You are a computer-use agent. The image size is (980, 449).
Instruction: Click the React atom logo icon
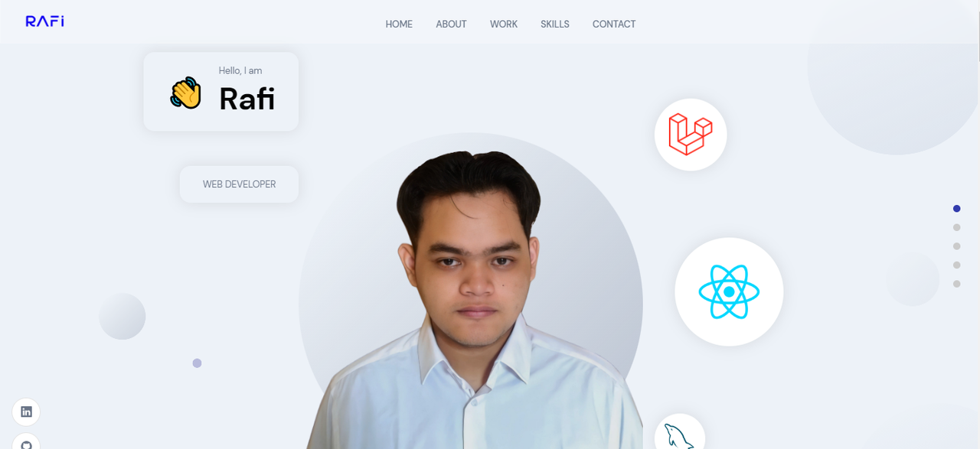(729, 291)
